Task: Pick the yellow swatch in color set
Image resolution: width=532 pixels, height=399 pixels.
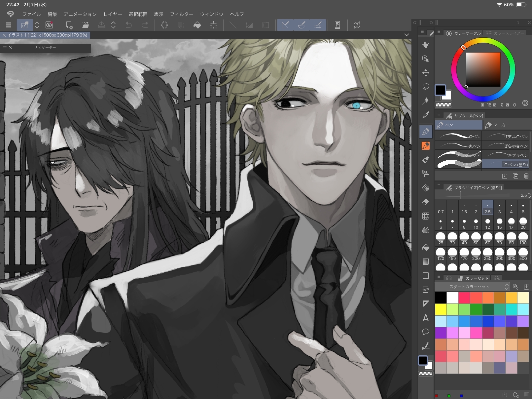Action: click(x=441, y=309)
